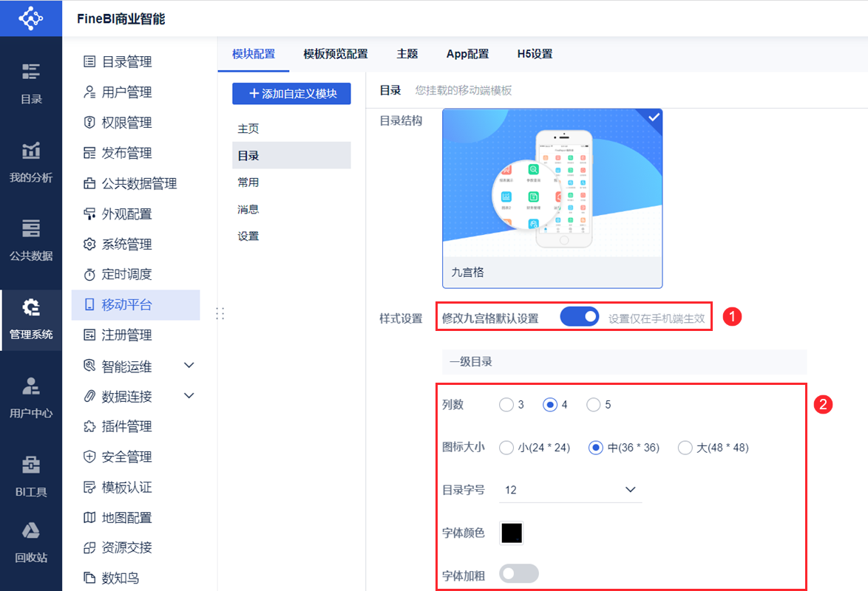Enable the 字体加粗 toggle
868x591 pixels.
pyautogui.click(x=518, y=573)
